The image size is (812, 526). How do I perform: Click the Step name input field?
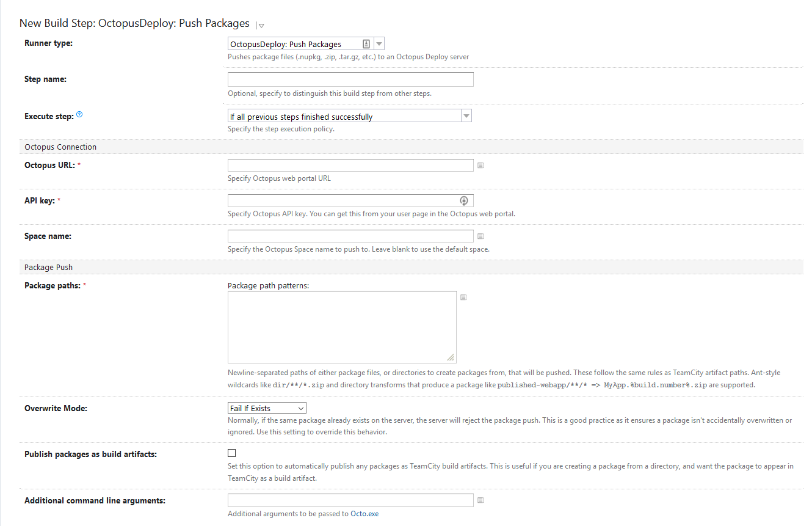point(350,79)
